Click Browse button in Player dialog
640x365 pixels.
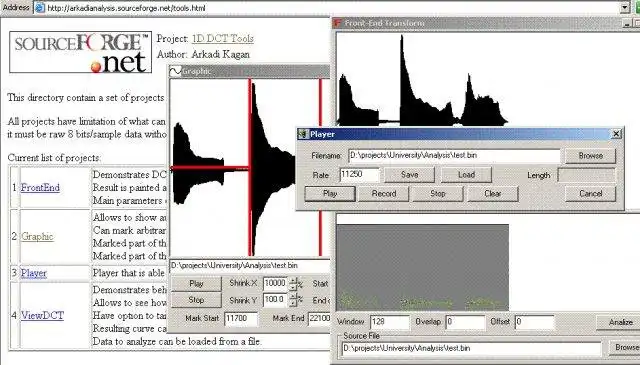pos(590,156)
